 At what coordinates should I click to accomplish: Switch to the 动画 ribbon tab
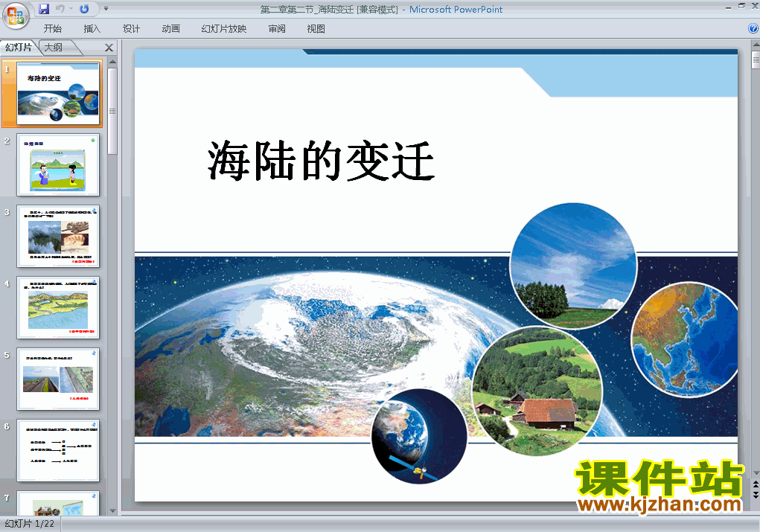pos(170,28)
